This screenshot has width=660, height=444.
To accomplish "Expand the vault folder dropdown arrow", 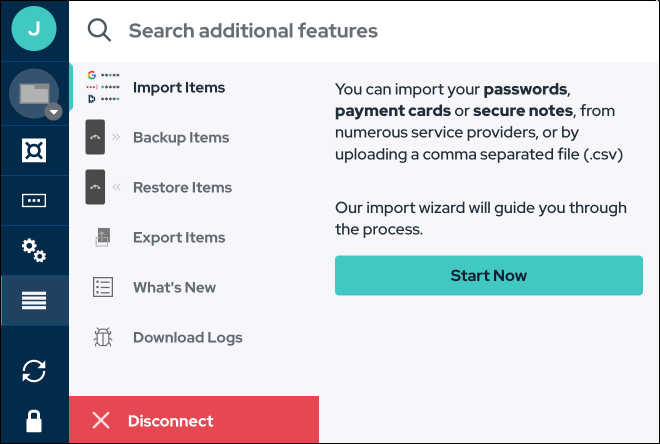I will click(54, 112).
